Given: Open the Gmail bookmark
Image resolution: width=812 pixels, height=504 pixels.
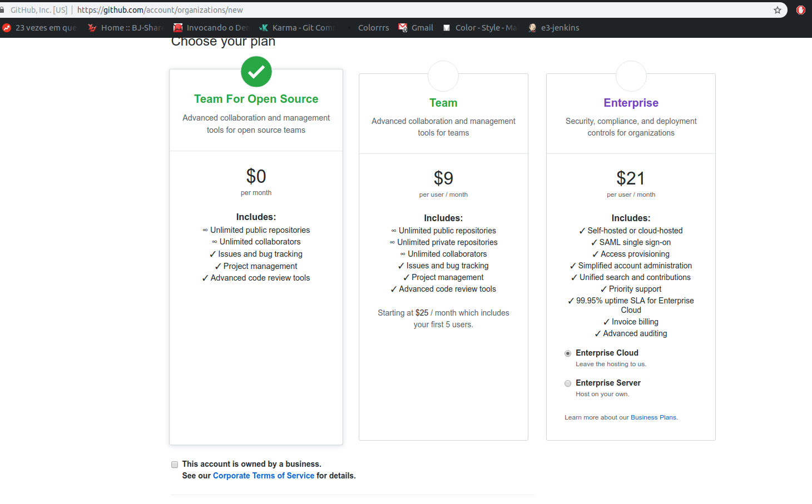Looking at the screenshot, I should pos(416,28).
